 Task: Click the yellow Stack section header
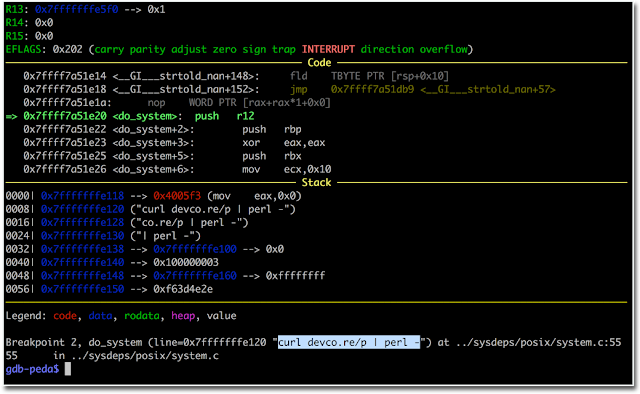316,183
